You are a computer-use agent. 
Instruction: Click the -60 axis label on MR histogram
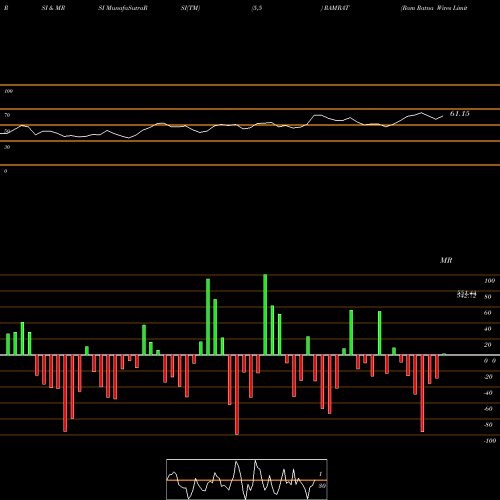pos(488,409)
